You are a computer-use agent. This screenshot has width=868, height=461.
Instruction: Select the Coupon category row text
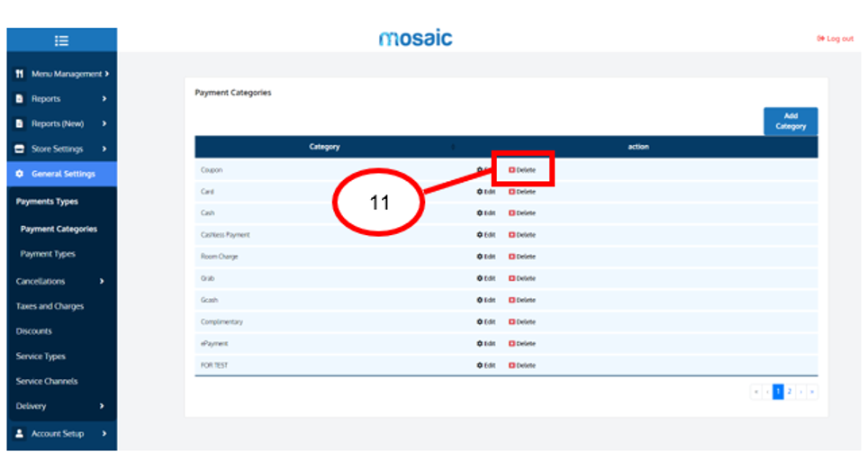point(212,170)
